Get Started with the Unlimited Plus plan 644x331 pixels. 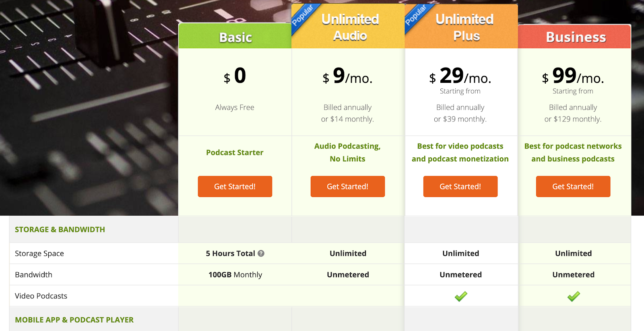[460, 187]
